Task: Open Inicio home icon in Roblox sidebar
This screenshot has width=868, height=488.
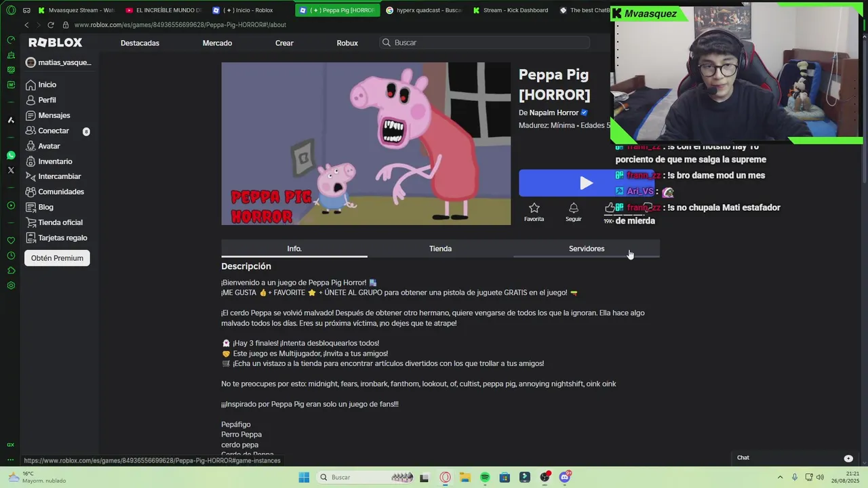Action: pos(31,85)
